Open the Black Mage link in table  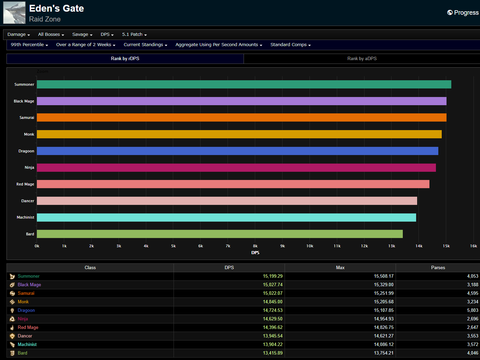[x=29, y=285]
